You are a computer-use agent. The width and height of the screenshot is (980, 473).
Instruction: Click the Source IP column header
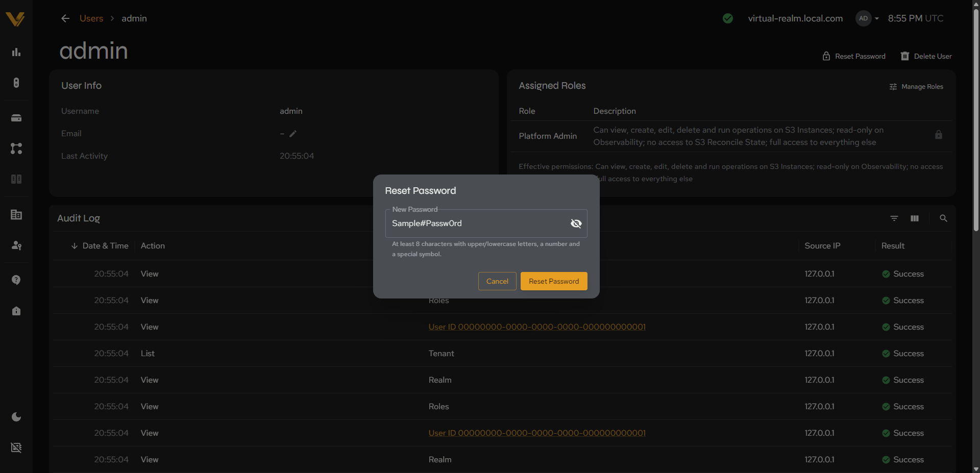[x=822, y=246]
